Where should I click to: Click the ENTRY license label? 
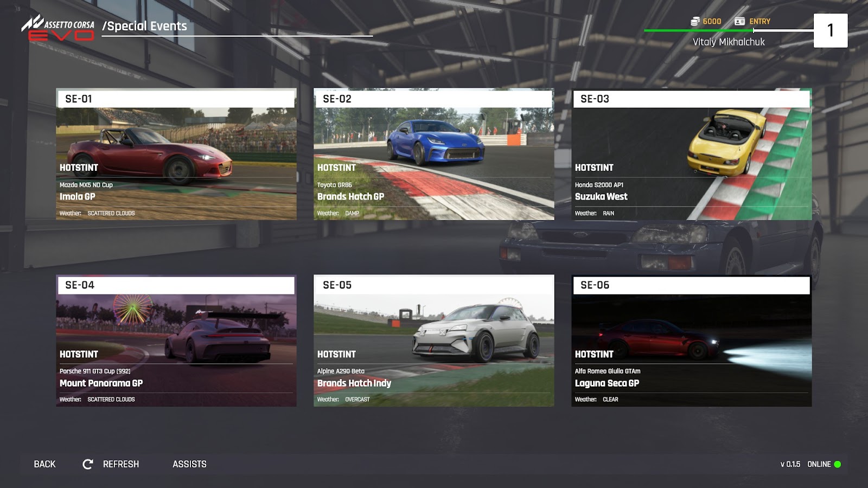pos(759,21)
